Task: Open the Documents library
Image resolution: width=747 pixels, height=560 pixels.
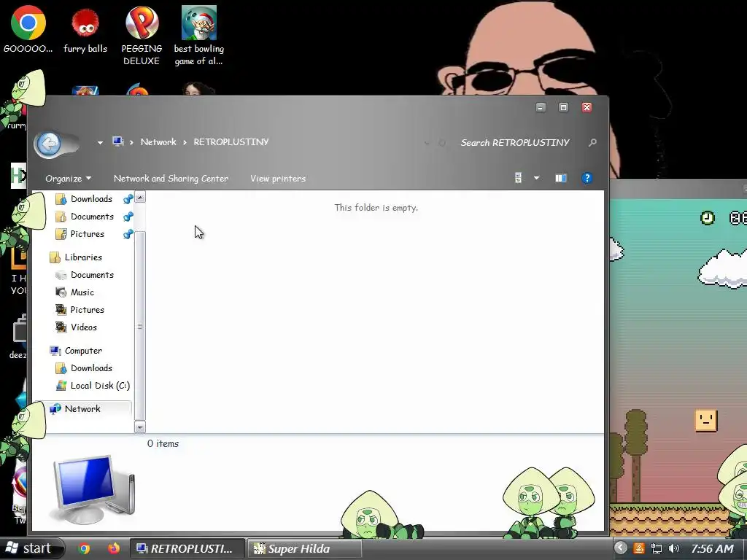Action: point(85,275)
